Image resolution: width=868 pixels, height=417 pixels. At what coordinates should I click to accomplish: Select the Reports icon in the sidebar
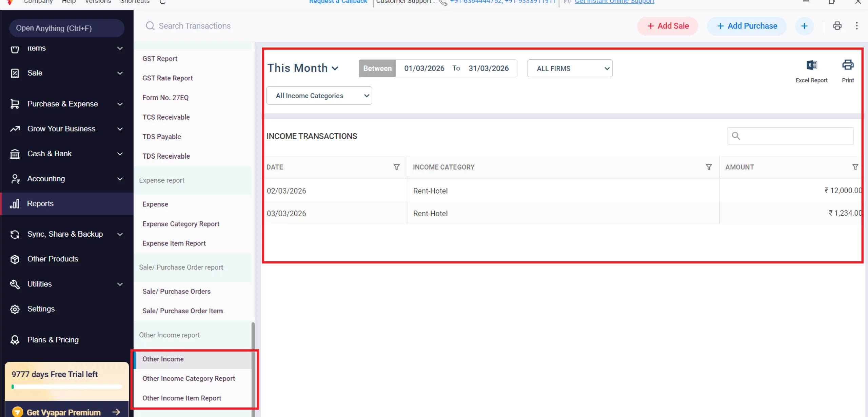click(15, 203)
